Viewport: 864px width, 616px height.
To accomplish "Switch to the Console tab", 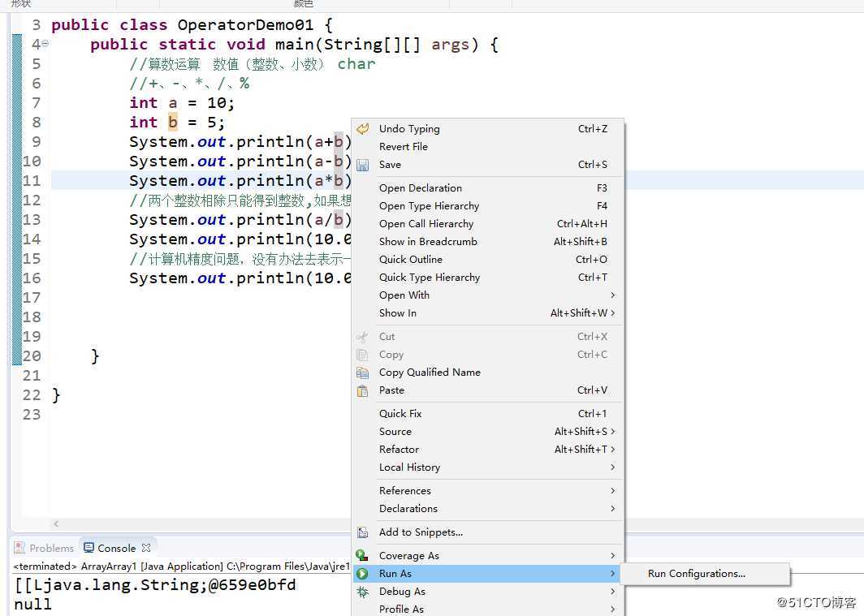I will (117, 548).
